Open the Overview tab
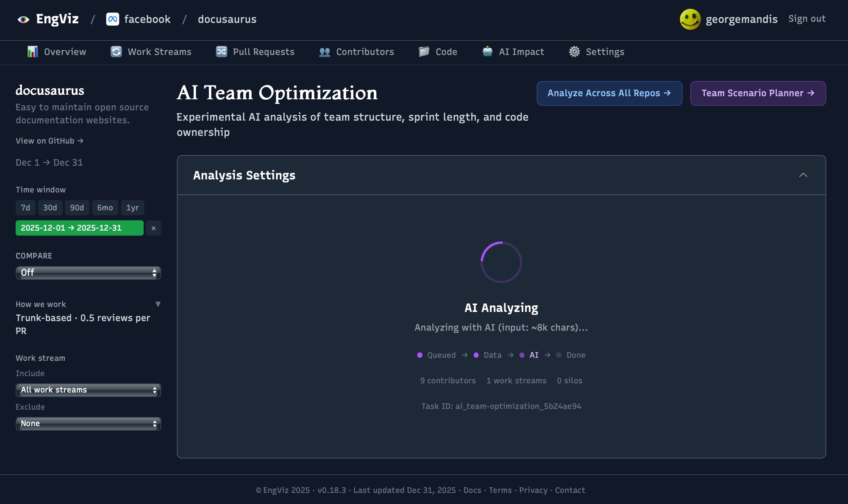The height and width of the screenshot is (504, 848). pyautogui.click(x=57, y=52)
